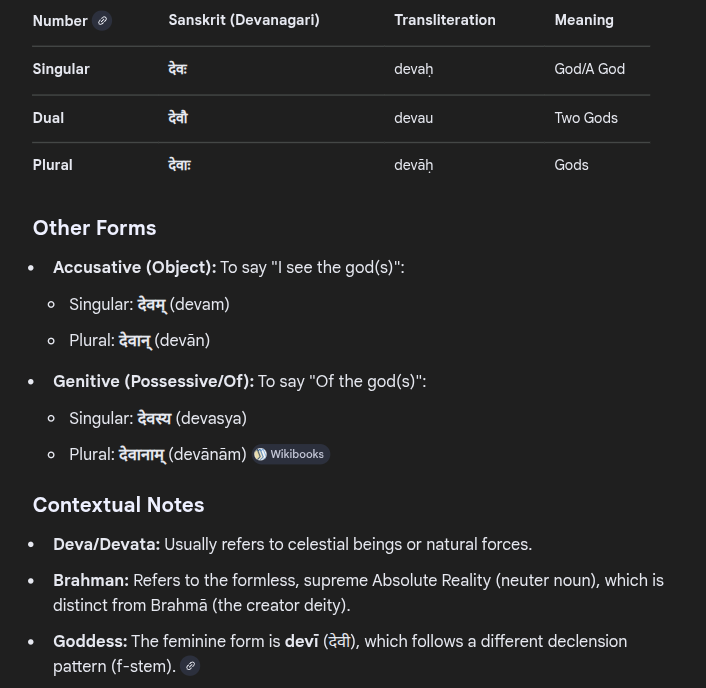Click the "Sanskrit (Devanagari)" column header

pos(244,20)
